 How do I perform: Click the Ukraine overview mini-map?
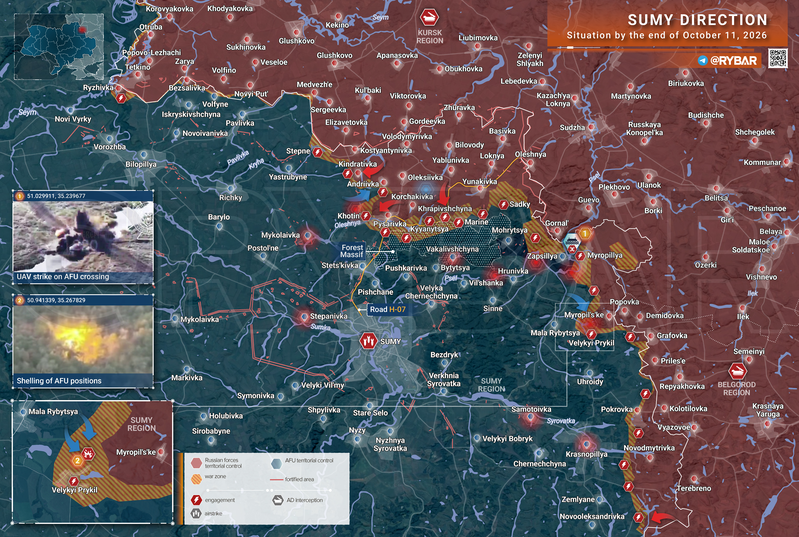pos(59,47)
